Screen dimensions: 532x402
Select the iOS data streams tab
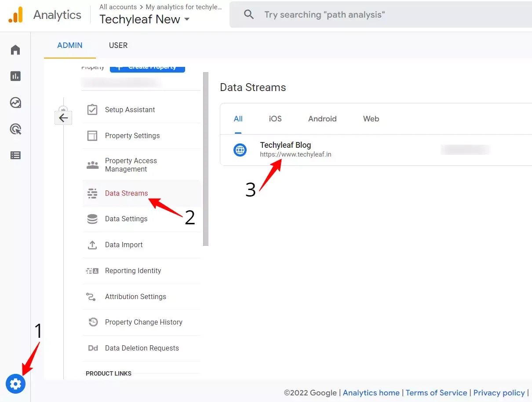(x=275, y=119)
